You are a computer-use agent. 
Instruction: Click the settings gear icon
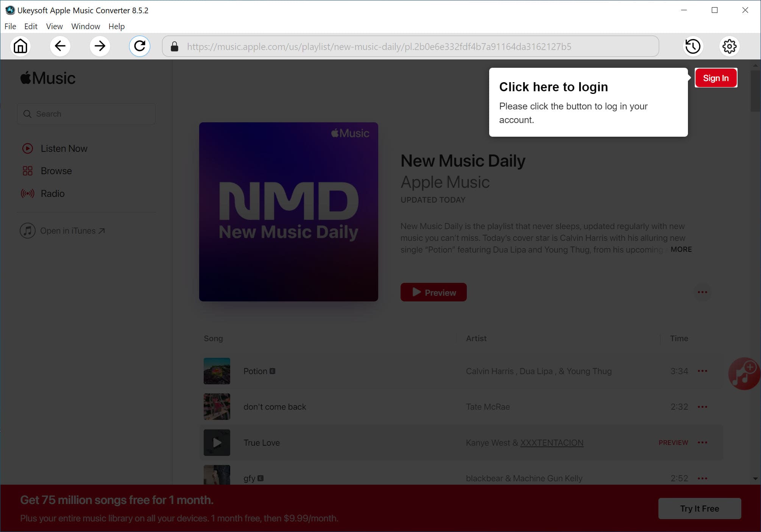tap(728, 46)
